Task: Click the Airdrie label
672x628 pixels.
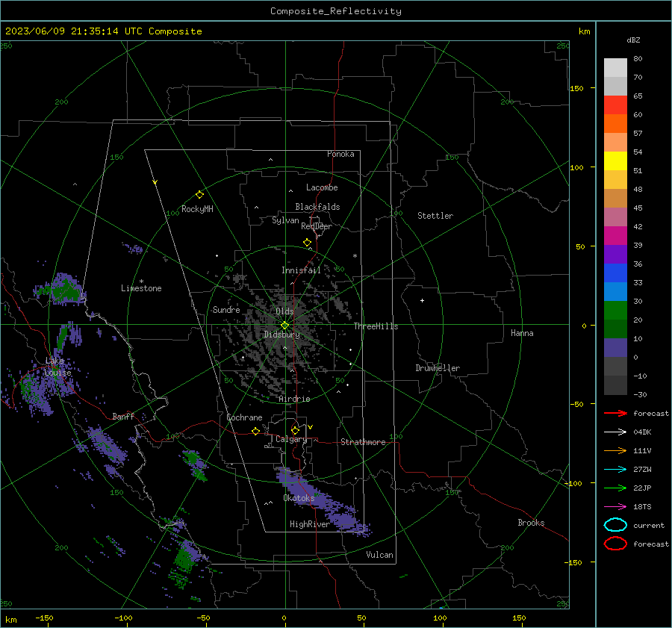Action: (x=294, y=399)
